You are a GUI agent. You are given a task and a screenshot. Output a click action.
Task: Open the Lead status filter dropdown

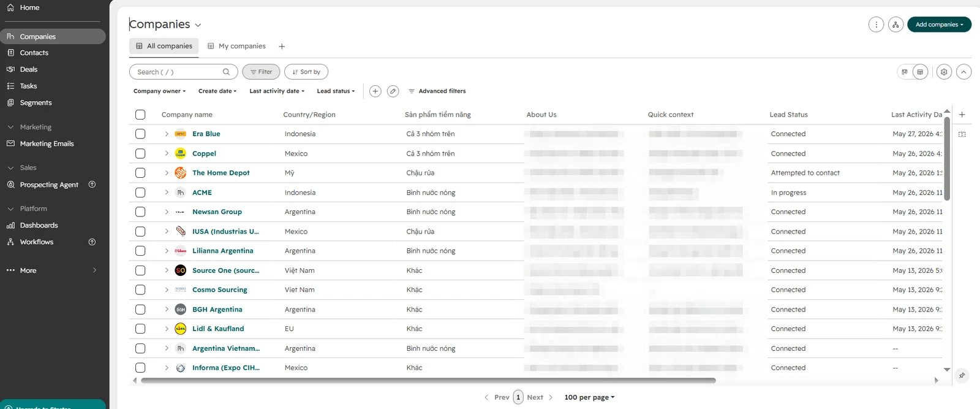click(x=336, y=91)
